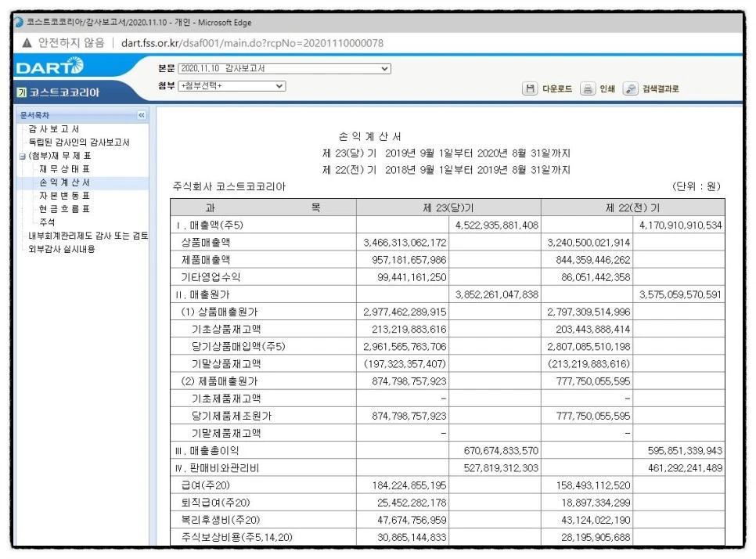The width and height of the screenshot is (756, 559).
Task: Click the DART logo
Action: pos(49,67)
